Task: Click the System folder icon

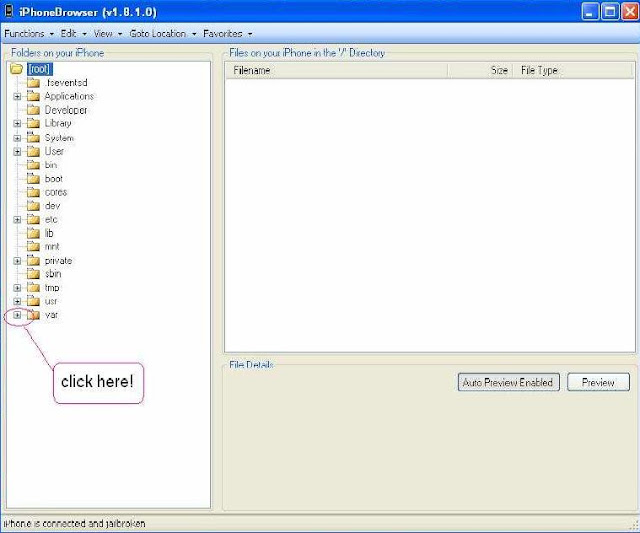Action: point(33,138)
